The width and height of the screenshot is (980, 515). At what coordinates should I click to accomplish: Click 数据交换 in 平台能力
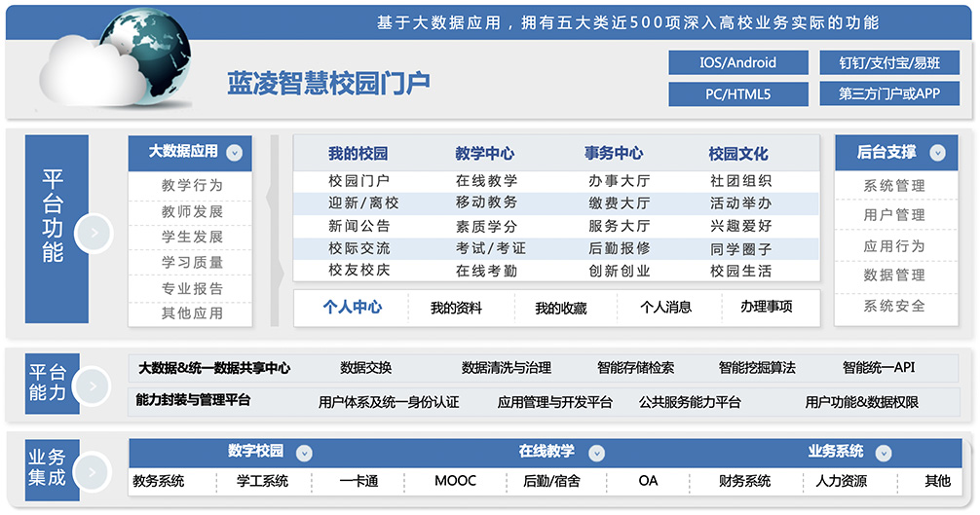[x=365, y=368]
